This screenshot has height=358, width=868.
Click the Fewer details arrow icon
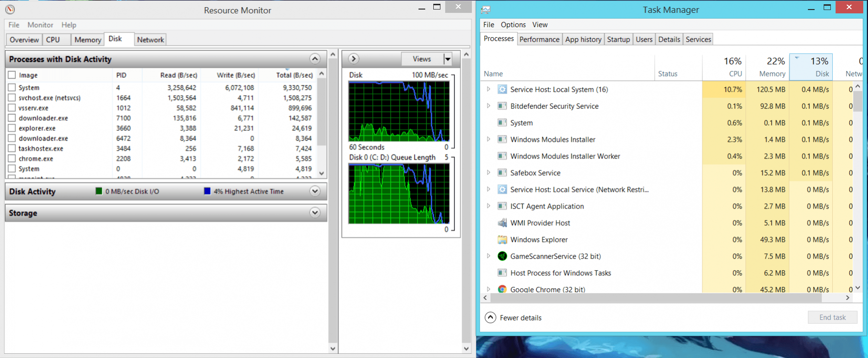491,317
